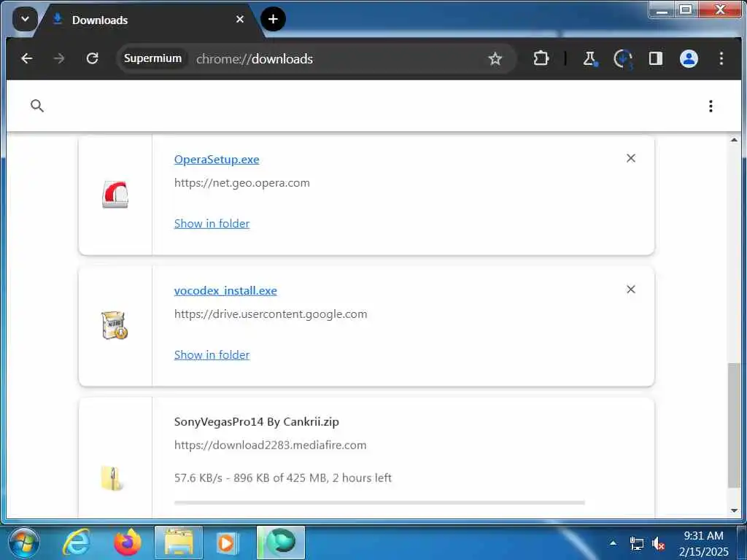
Task: Open the downloads toolbar bubble icon
Action: [623, 58]
